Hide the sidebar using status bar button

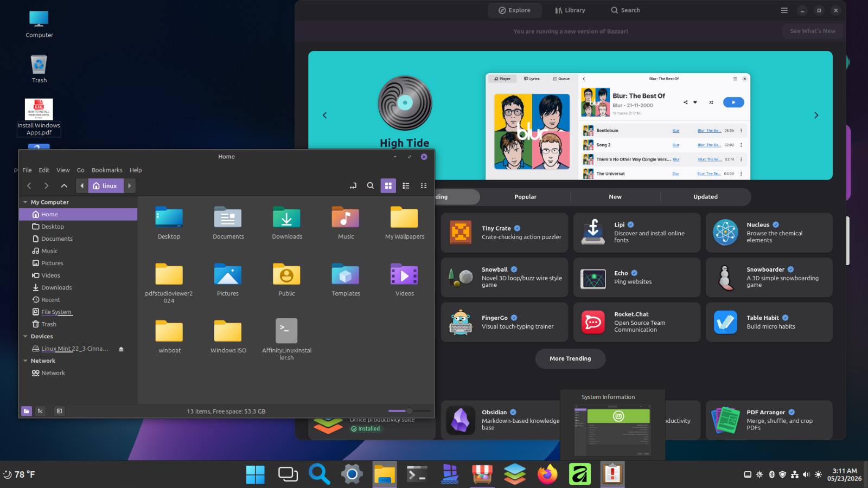(x=60, y=411)
